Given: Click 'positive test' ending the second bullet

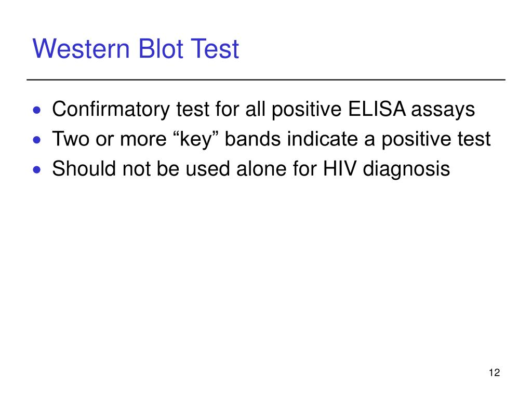Looking at the screenshot, I should click(x=436, y=140).
